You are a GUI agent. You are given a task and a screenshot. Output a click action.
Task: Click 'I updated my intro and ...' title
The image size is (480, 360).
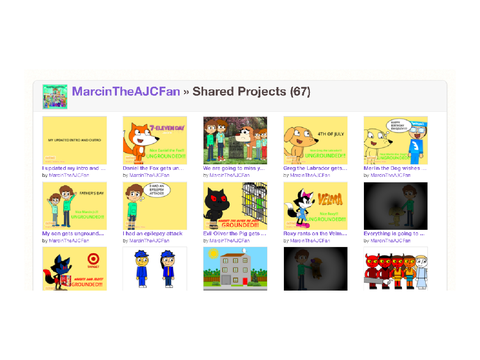coord(74,168)
